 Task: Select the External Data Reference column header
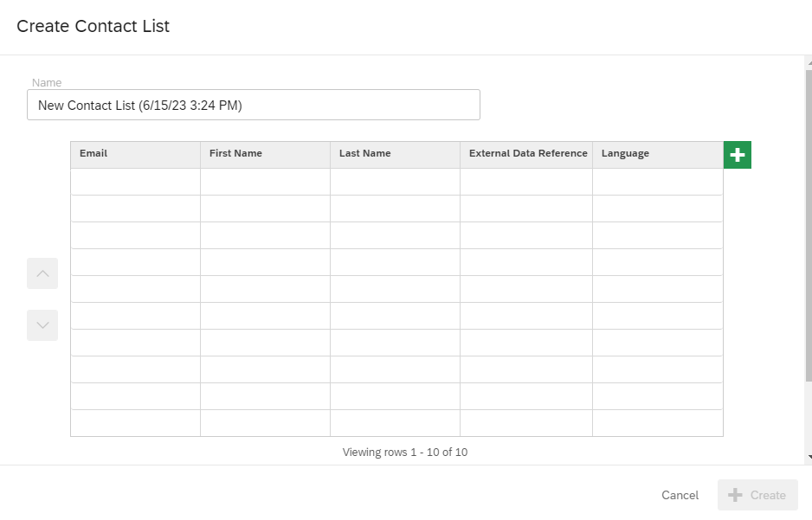click(526, 153)
